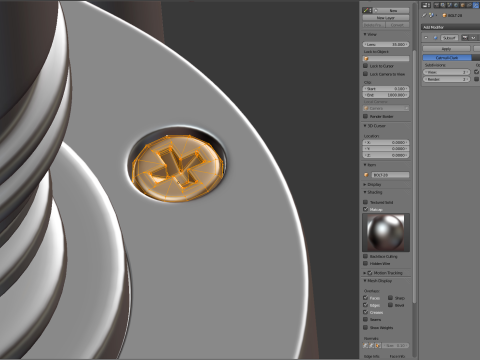Click the cube icon in Lock to Object field

click(366, 59)
